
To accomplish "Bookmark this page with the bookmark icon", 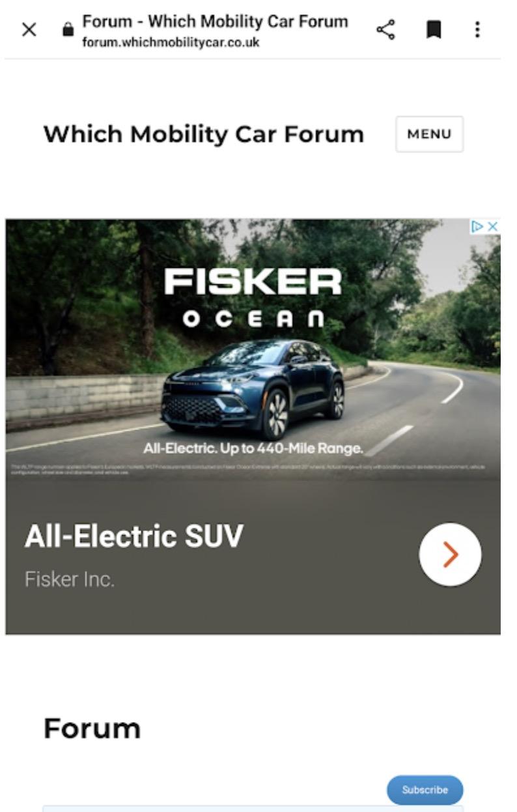I will coord(433,29).
